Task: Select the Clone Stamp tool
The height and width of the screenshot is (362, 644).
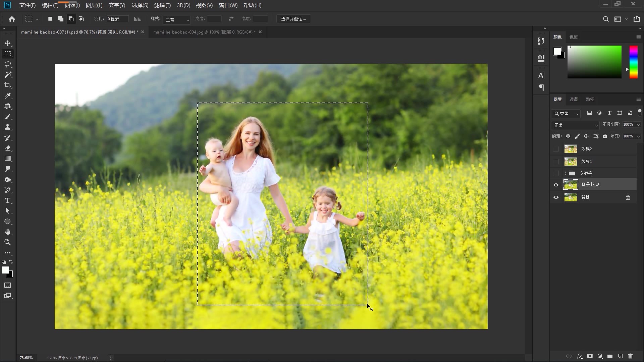Action: [8, 127]
